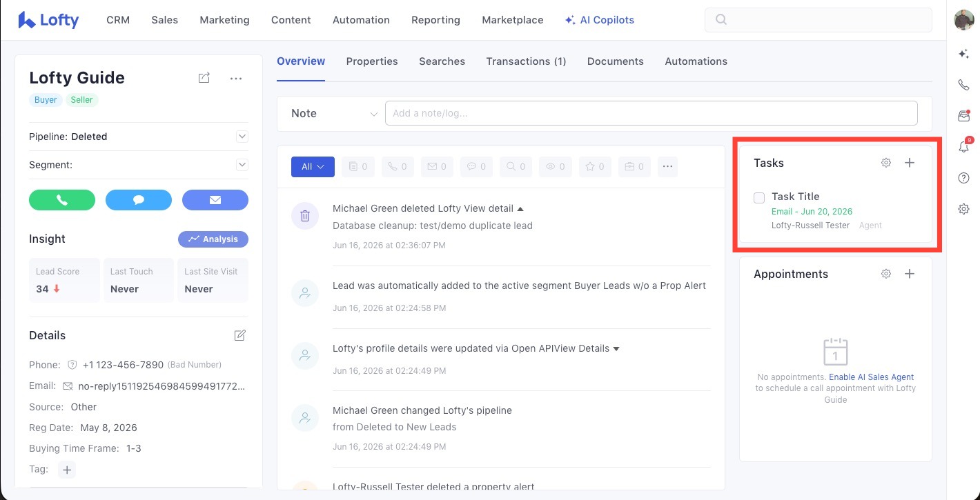Open the All filter dropdown
This screenshot has height=500, width=980.
point(313,166)
